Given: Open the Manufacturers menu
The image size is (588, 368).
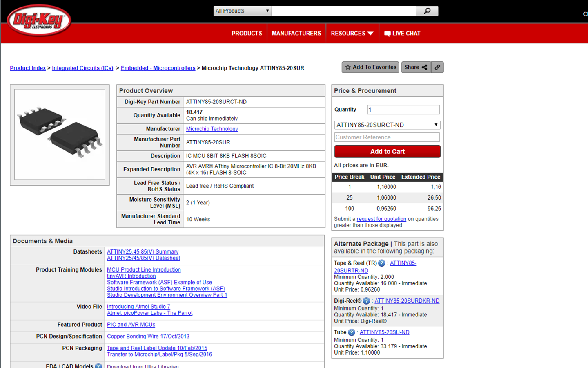Looking at the screenshot, I should point(296,34).
